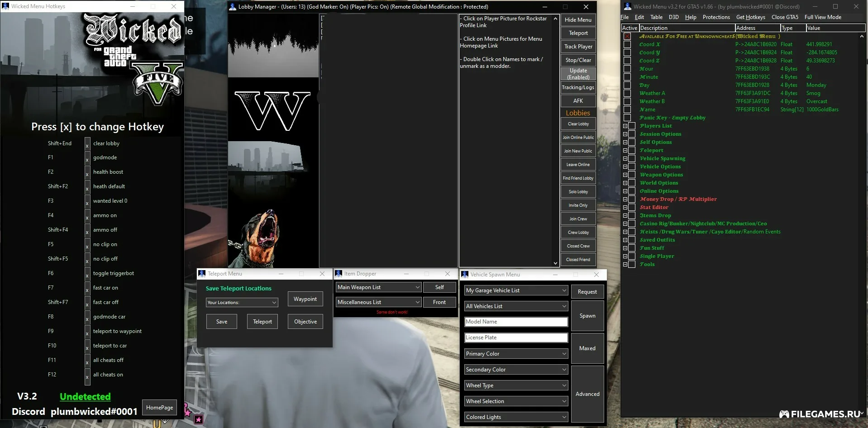Click the foggy city skyline picture in Lobby Manager
The width and height of the screenshot is (868, 428).
(x=273, y=172)
